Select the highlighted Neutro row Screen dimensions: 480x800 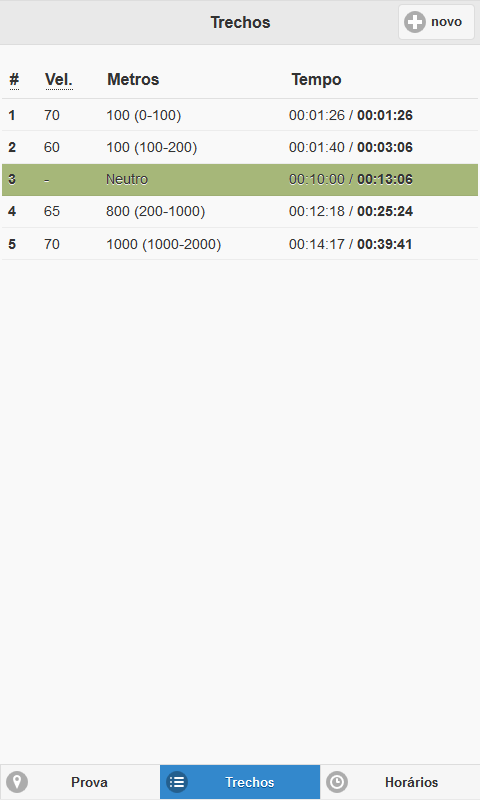click(x=240, y=180)
